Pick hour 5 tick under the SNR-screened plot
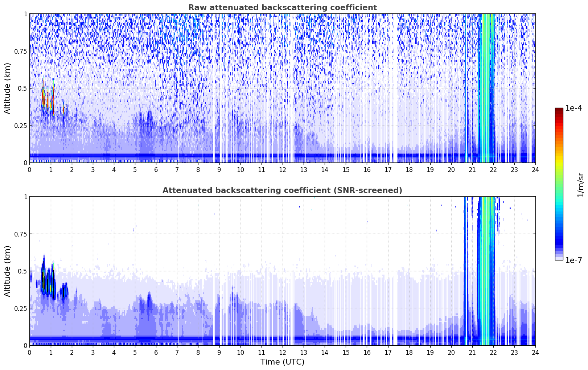 [135, 352]
